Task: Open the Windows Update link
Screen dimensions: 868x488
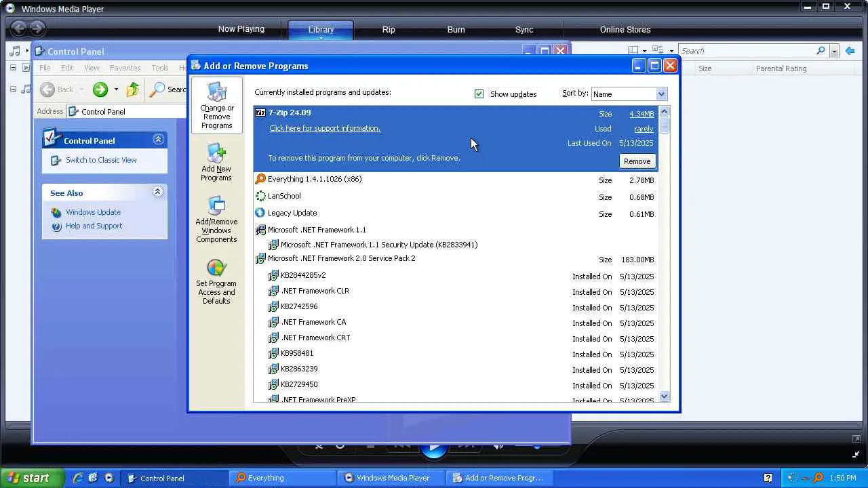Action: [x=94, y=212]
